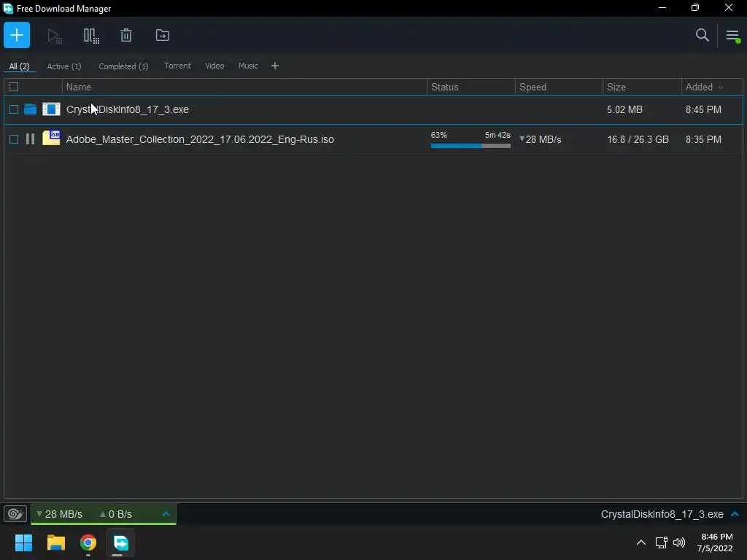Open network icon in system tray

661,542
